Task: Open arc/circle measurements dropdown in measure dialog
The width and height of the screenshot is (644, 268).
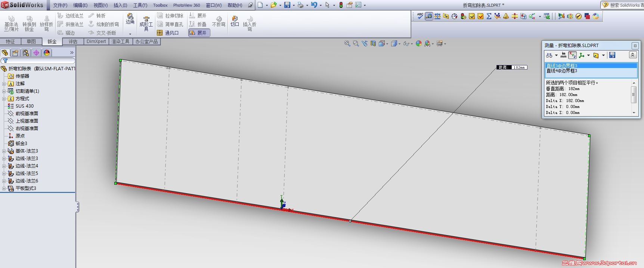Action: (557, 55)
